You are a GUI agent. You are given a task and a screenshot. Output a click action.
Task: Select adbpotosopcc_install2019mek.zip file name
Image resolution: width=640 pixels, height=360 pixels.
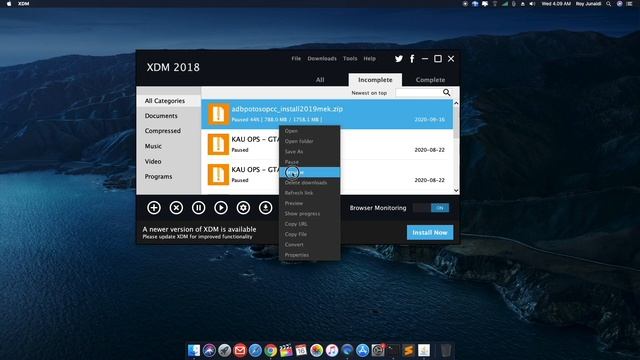[x=287, y=109]
